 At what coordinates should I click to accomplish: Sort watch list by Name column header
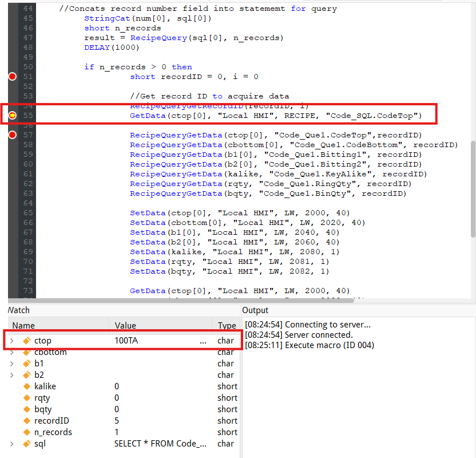pyautogui.click(x=57, y=325)
